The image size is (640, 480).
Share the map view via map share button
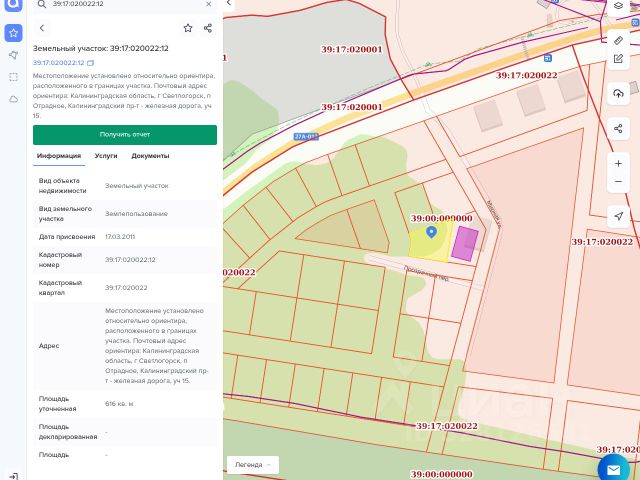pyautogui.click(x=618, y=129)
